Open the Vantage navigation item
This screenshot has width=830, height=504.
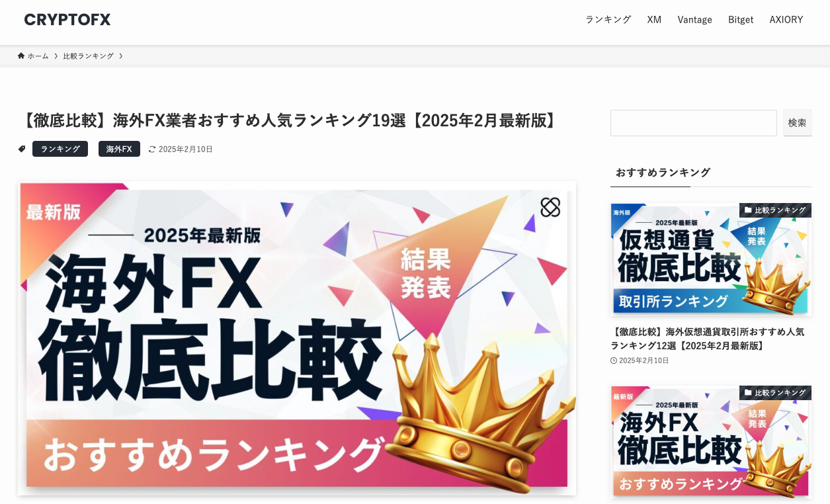[694, 20]
